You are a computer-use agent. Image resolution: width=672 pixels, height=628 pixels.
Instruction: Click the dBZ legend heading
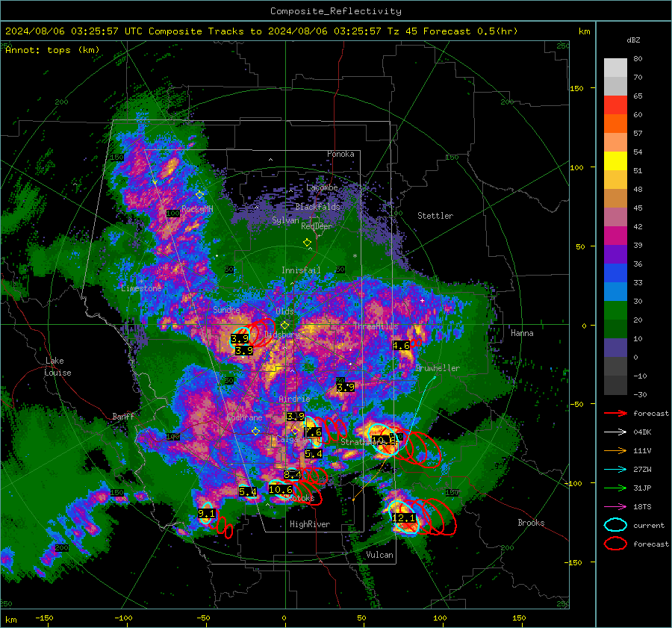[x=633, y=40]
